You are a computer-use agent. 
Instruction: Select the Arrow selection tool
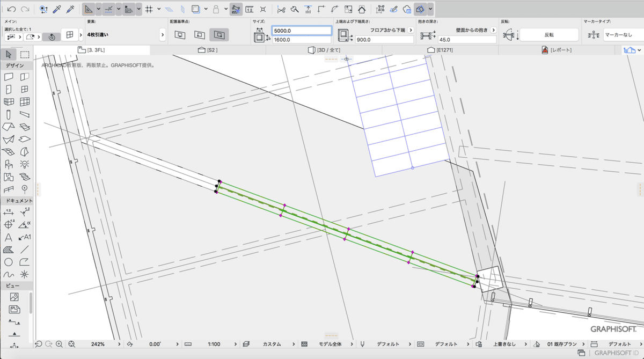coord(9,54)
